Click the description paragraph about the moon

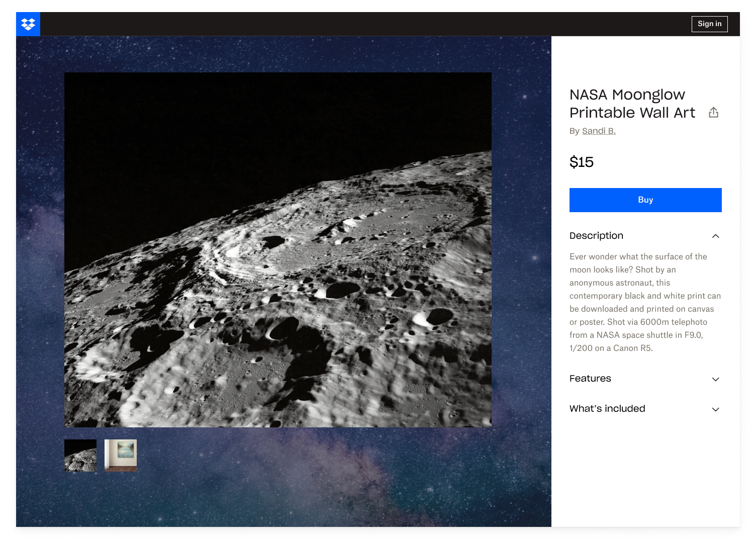click(645, 302)
